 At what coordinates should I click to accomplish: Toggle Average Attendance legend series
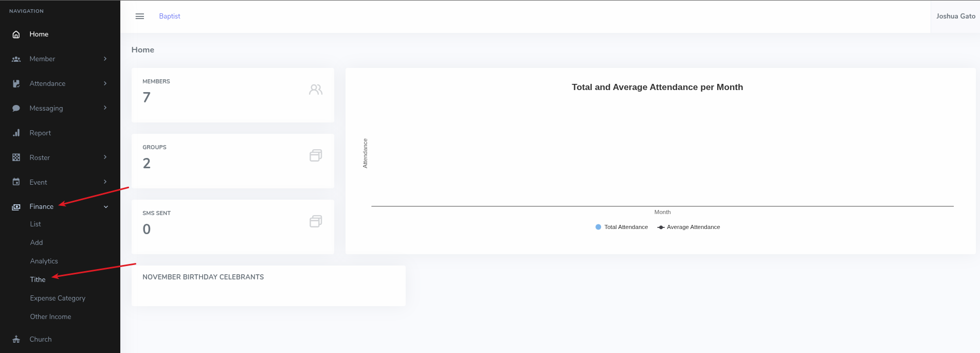pyautogui.click(x=688, y=227)
